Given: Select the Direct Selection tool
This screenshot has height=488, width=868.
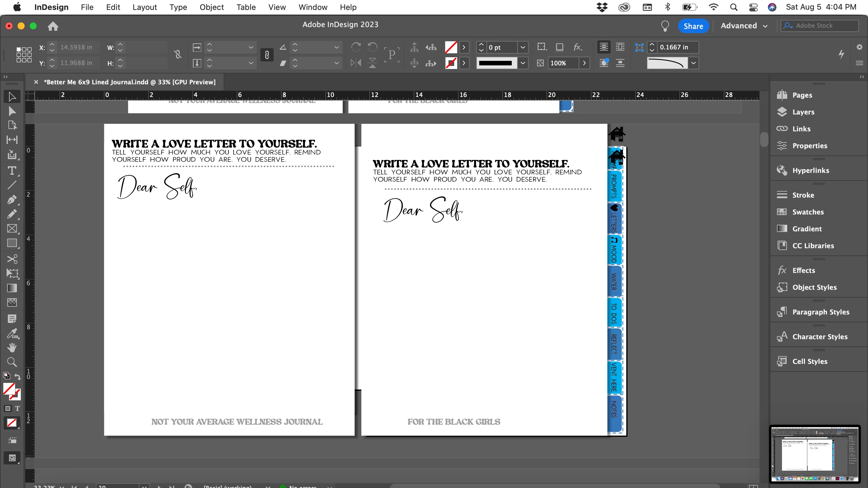Looking at the screenshot, I should 12,111.
